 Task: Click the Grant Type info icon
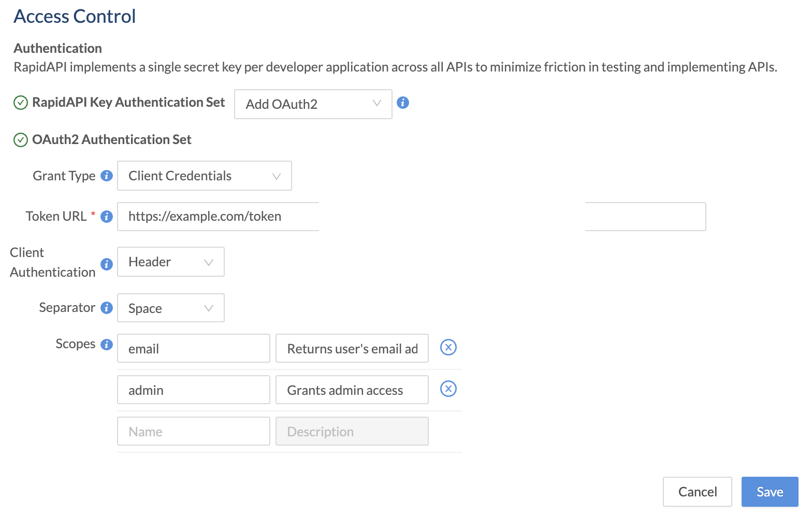[107, 176]
